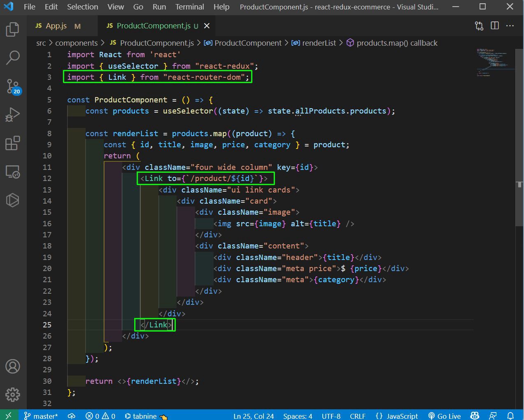Screen dimensions: 524x420
Task: Close the ProductComponent.js tab
Action: click(207, 26)
